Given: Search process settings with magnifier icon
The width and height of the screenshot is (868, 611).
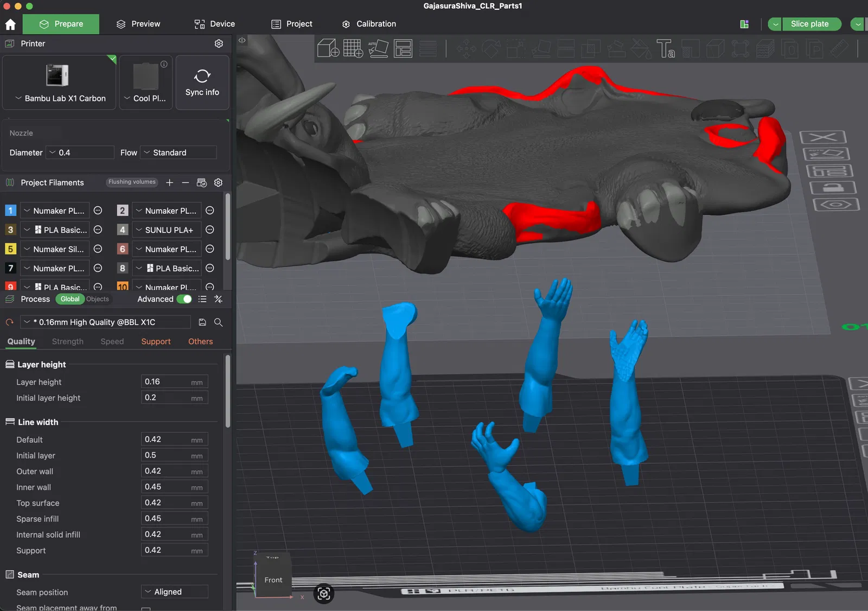Looking at the screenshot, I should point(219,322).
